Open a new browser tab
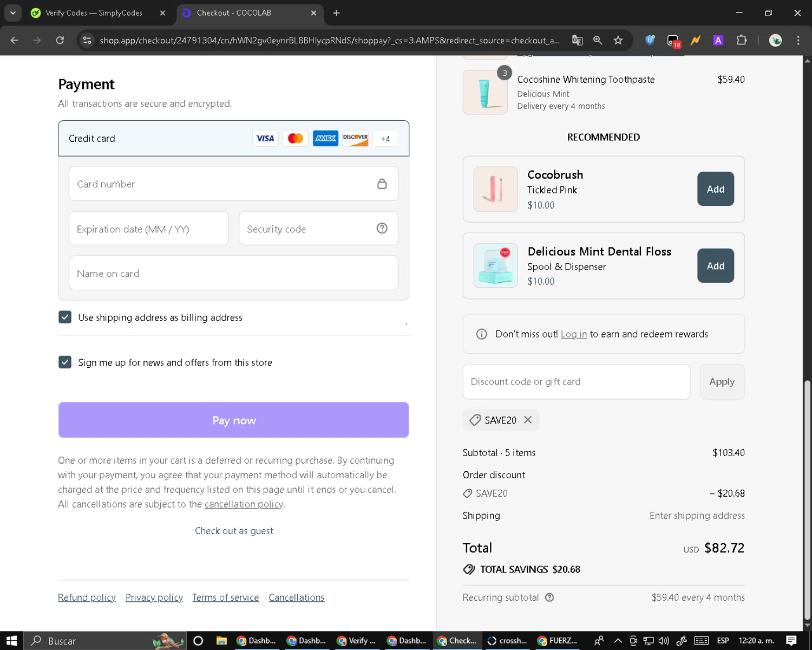This screenshot has height=650, width=812. tap(336, 13)
